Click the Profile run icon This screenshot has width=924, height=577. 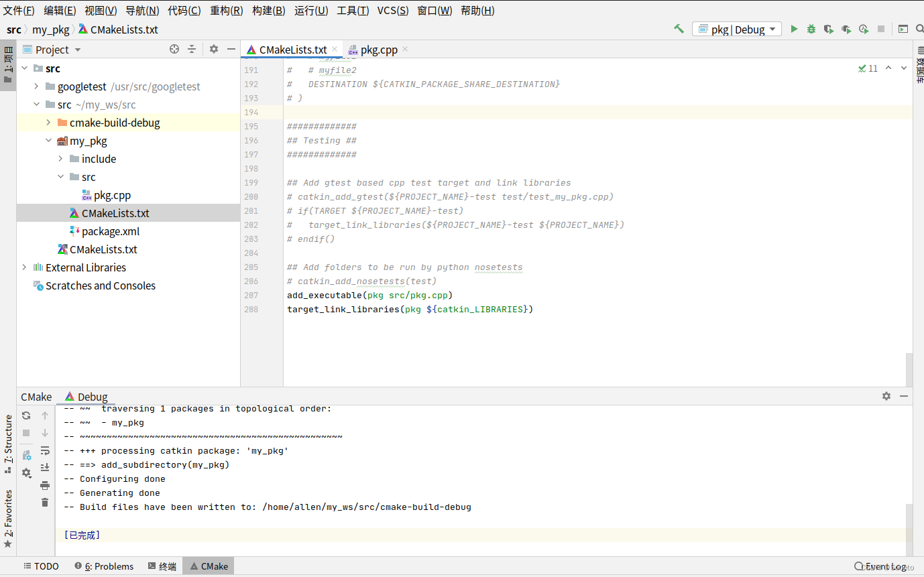click(864, 29)
